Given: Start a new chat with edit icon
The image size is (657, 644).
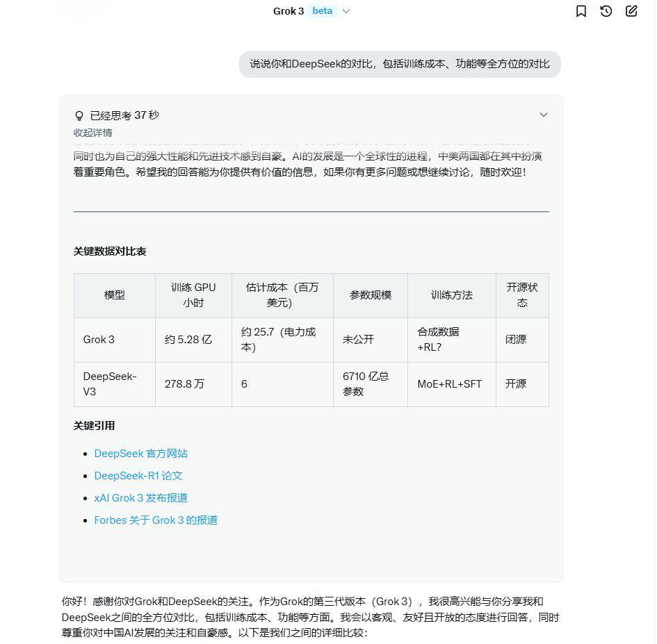Looking at the screenshot, I should point(631,11).
